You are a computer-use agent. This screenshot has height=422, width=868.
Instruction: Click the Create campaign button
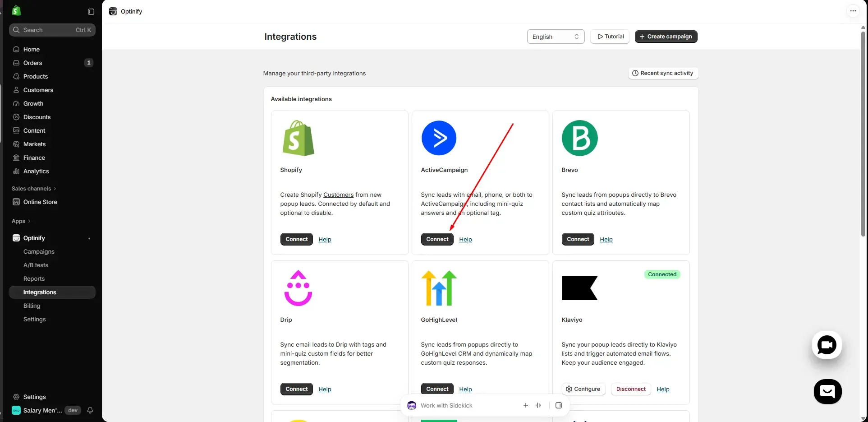pos(666,37)
